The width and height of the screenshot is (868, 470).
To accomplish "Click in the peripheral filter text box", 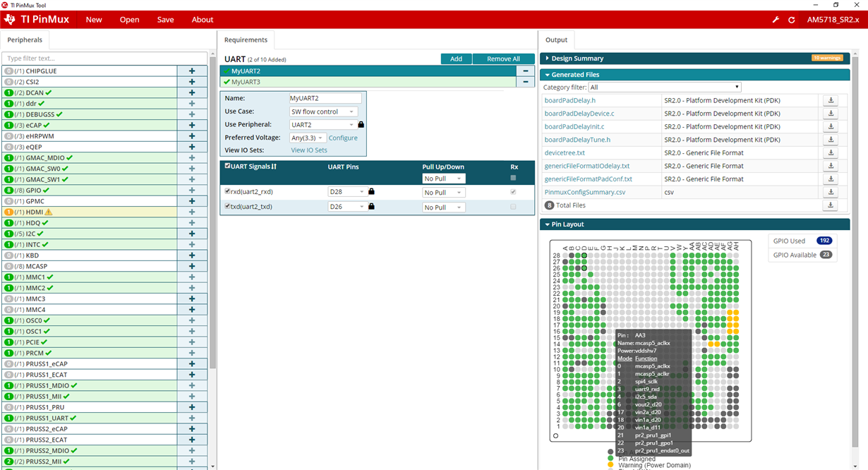I will click(104, 59).
